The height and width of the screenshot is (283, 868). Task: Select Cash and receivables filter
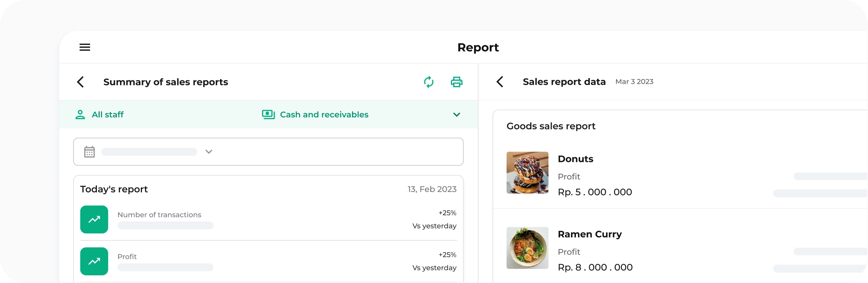click(x=315, y=115)
